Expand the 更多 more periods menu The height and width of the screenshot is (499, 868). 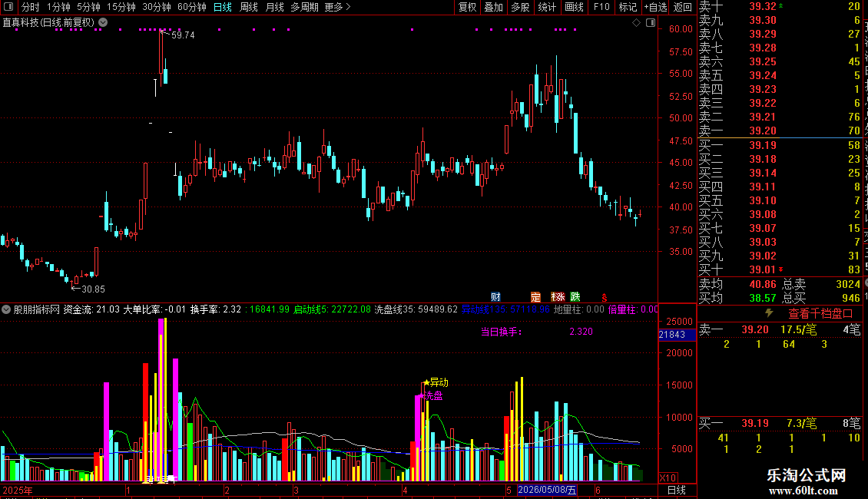click(338, 7)
